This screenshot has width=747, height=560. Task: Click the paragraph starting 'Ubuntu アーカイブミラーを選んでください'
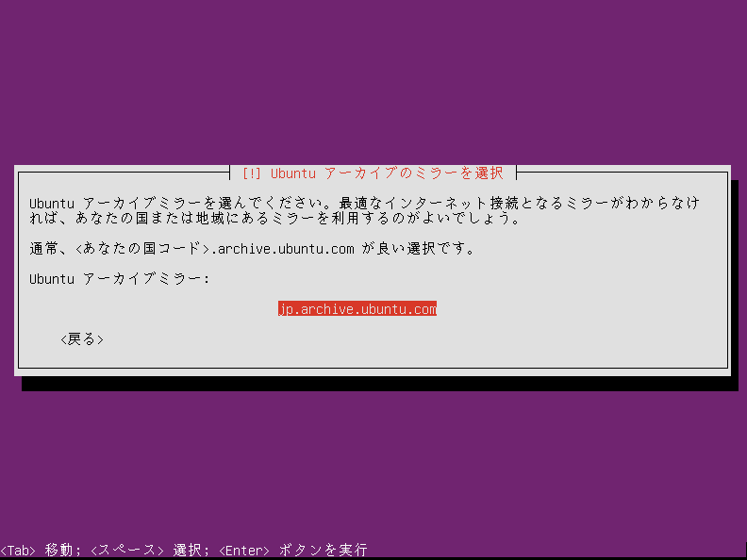click(x=364, y=211)
